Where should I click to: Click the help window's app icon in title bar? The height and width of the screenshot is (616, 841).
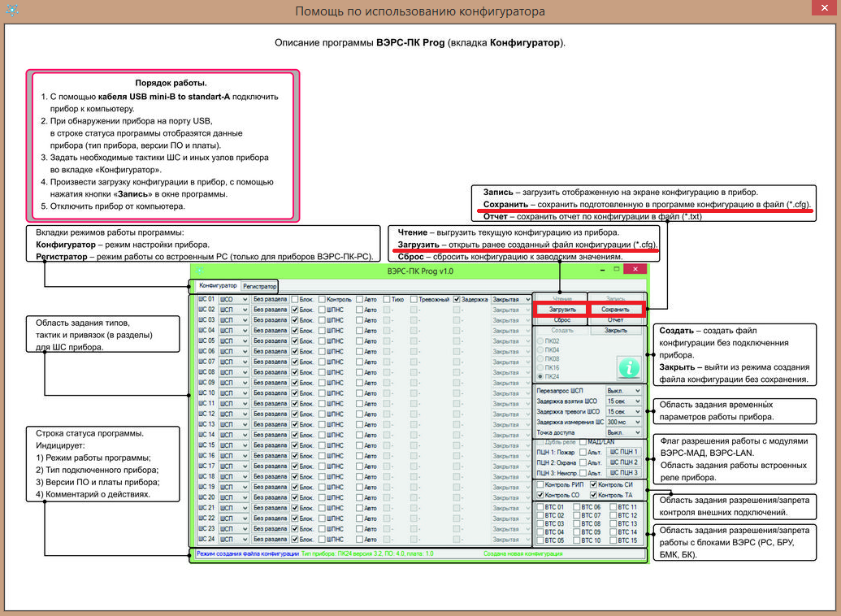(x=12, y=10)
